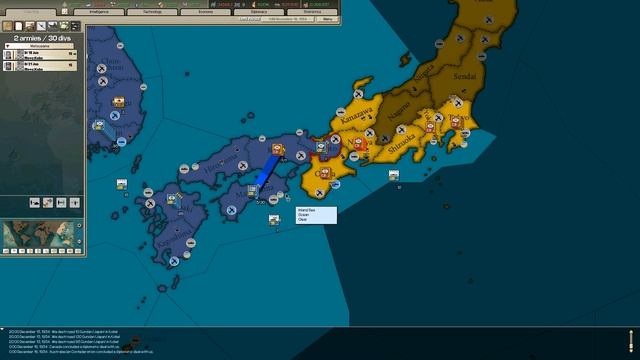The width and height of the screenshot is (640, 360).
Task: Open the tab between Technology and Diplomacy
Action: (x=206, y=12)
